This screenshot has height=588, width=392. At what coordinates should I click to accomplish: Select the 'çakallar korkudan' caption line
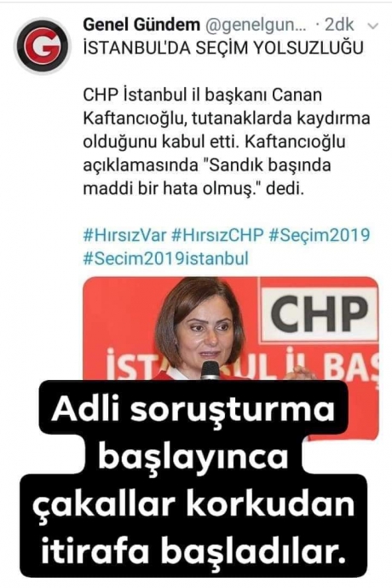click(193, 503)
